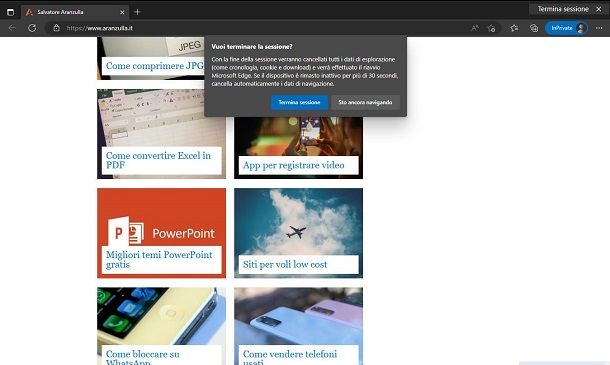610x365 pixels.
Task: Add page to favorites star-plus icon
Action: (x=491, y=28)
